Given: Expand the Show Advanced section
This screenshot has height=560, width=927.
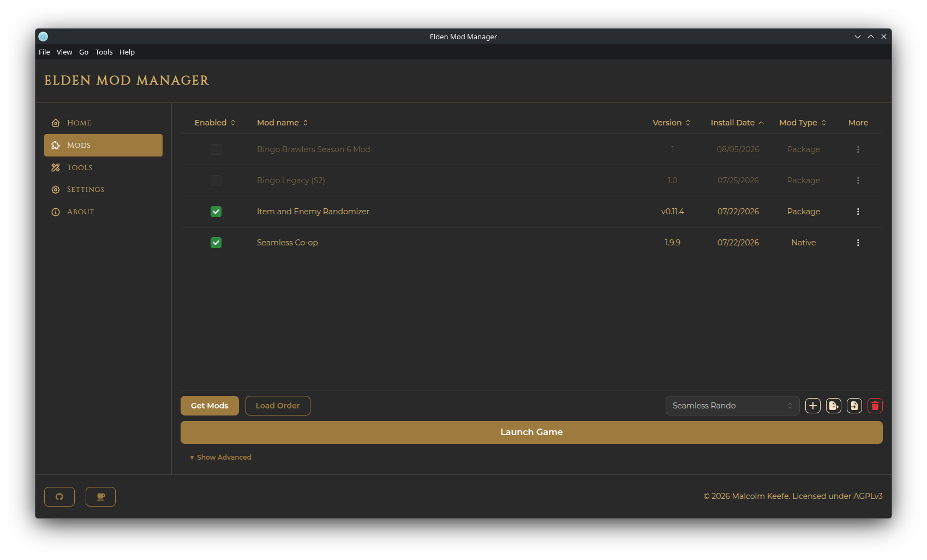Looking at the screenshot, I should 220,457.
